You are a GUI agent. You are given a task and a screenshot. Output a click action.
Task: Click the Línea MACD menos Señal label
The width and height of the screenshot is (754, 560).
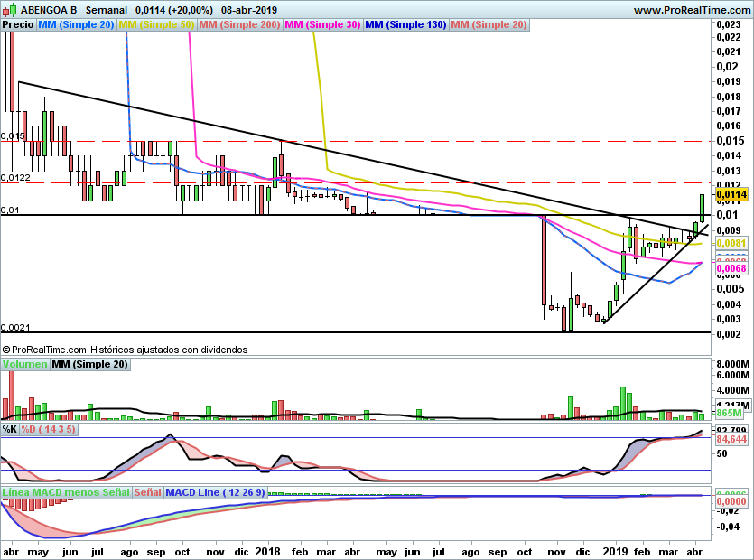(x=66, y=492)
